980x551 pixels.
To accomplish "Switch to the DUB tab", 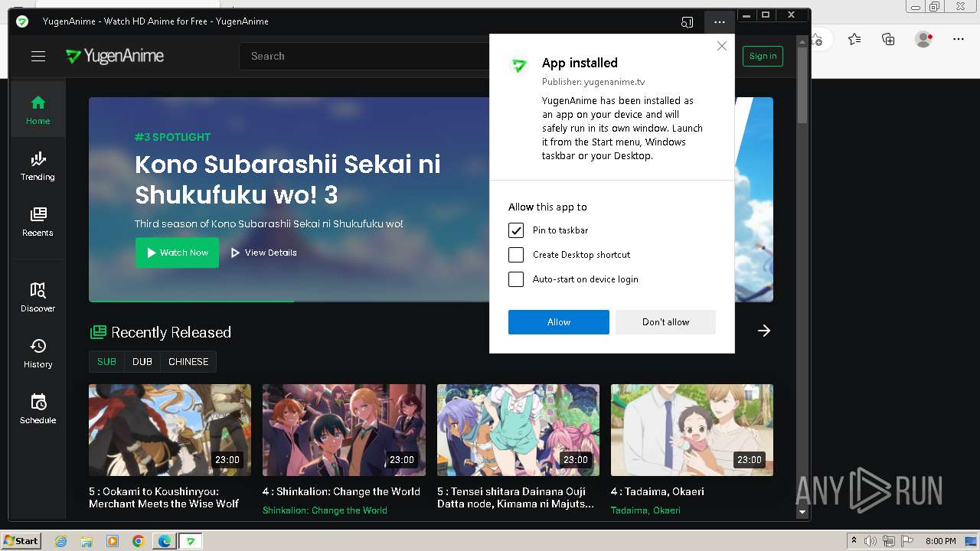I will click(142, 361).
